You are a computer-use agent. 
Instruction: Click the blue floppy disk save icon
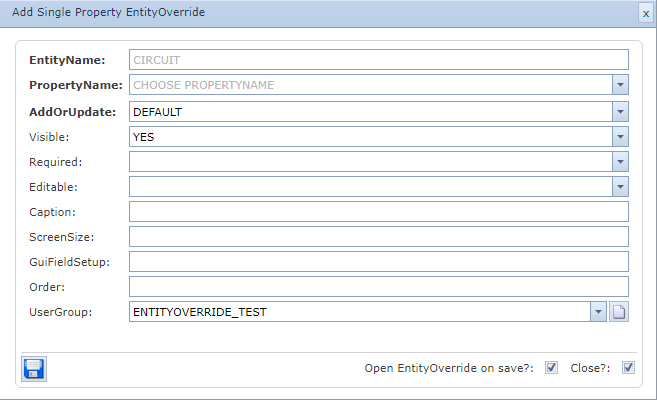[x=34, y=368]
